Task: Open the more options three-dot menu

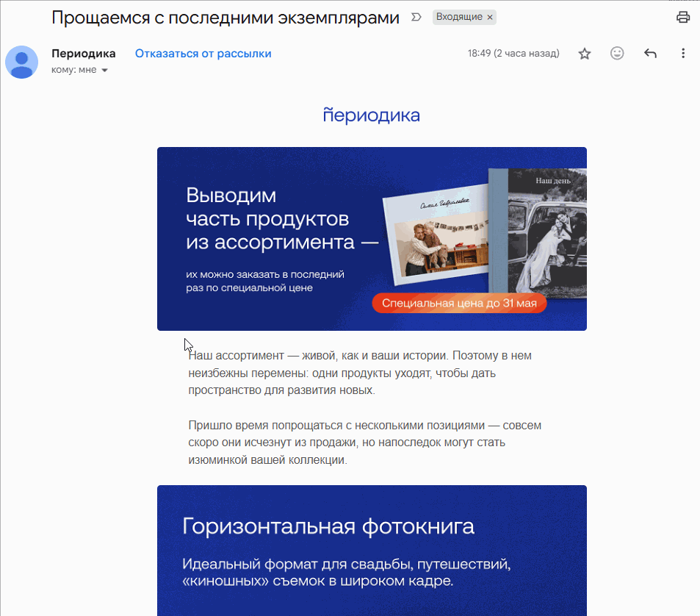Action: (682, 54)
